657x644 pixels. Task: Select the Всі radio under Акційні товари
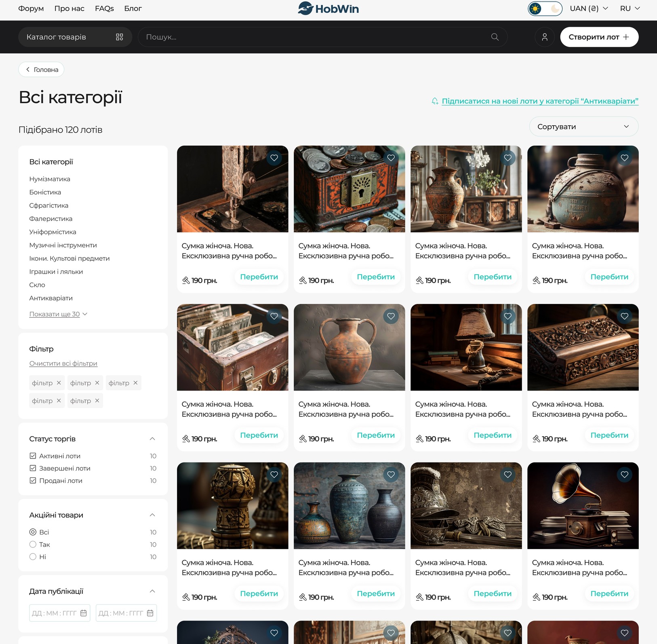tap(33, 532)
